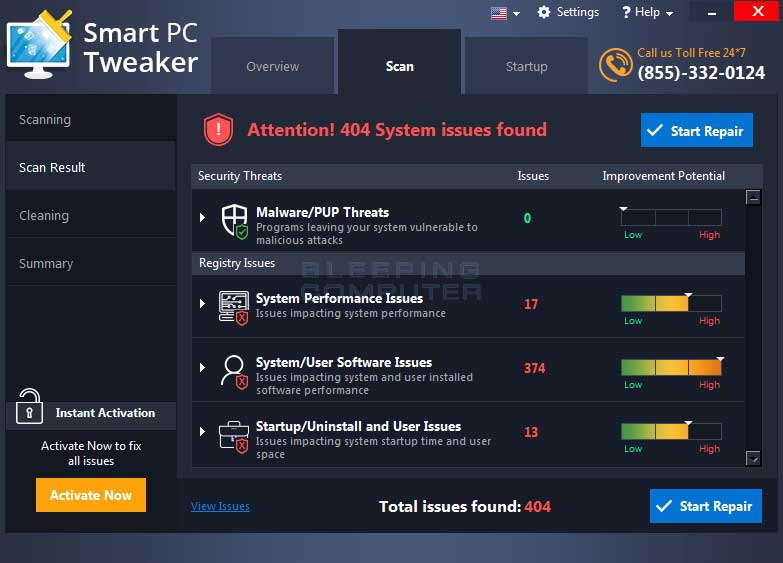Viewport: 783px width, 563px height.
Task: Click the System Performance improvement potential bar
Action: (x=671, y=303)
